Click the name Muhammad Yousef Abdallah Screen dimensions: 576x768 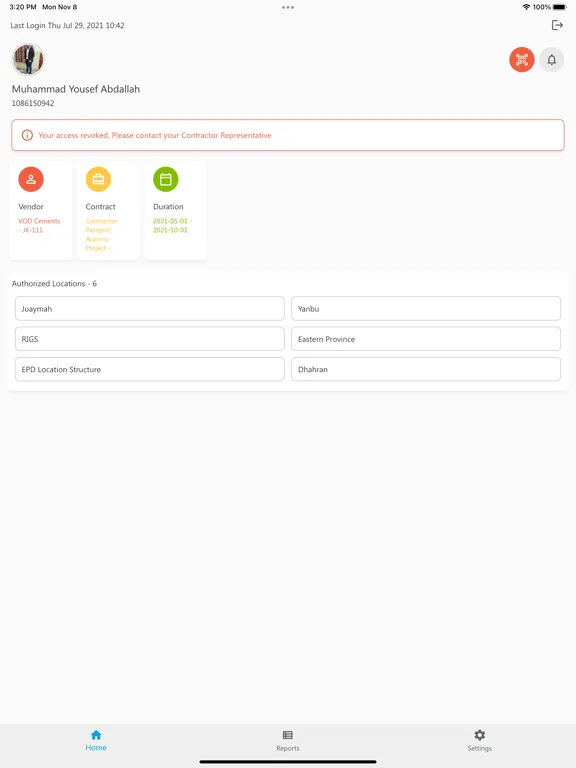pos(76,89)
